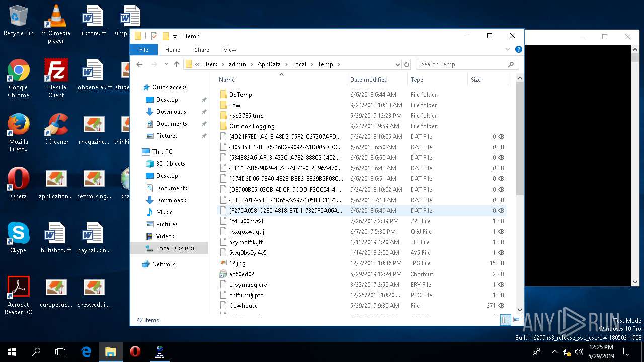This screenshot has width=644, height=362.
Task: Open Skype desktop shortcut
Action: 18,238
